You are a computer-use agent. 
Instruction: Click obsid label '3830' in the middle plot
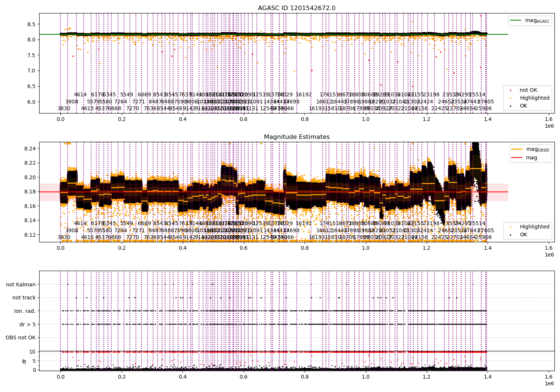coord(64,237)
